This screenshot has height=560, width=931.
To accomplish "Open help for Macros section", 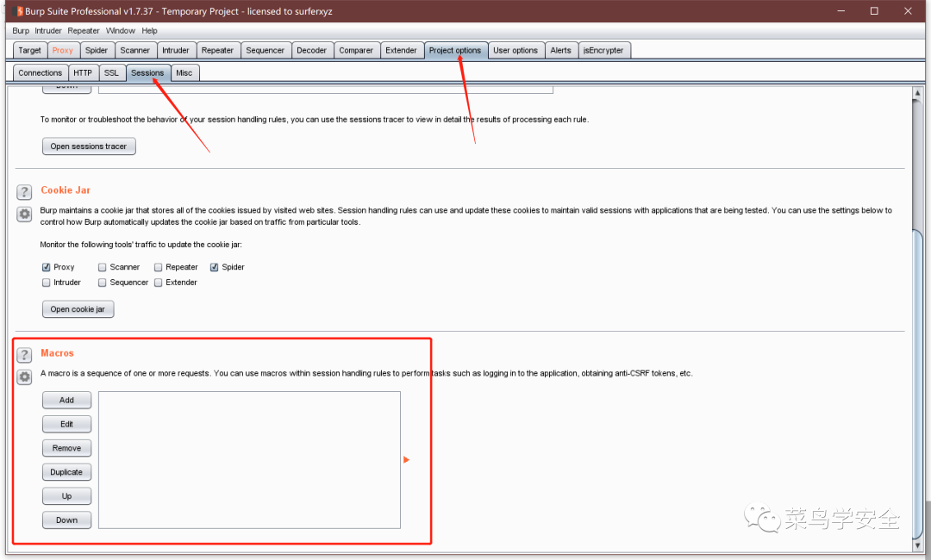I will click(24, 355).
